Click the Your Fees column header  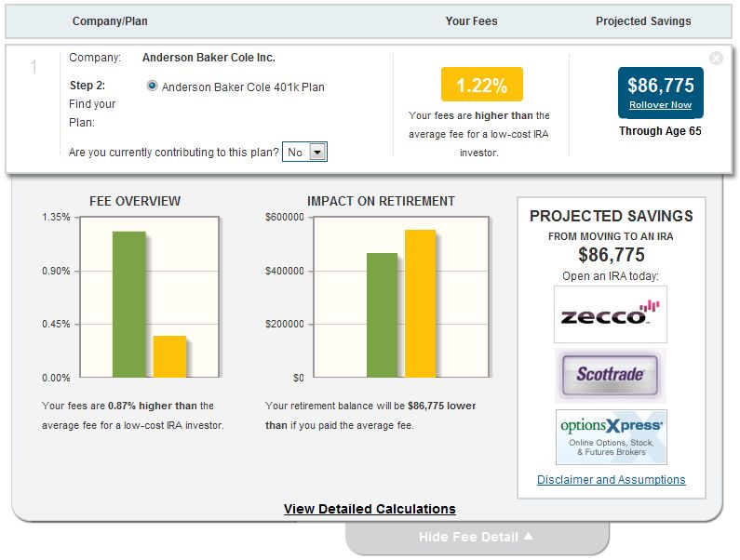pyautogui.click(x=471, y=21)
